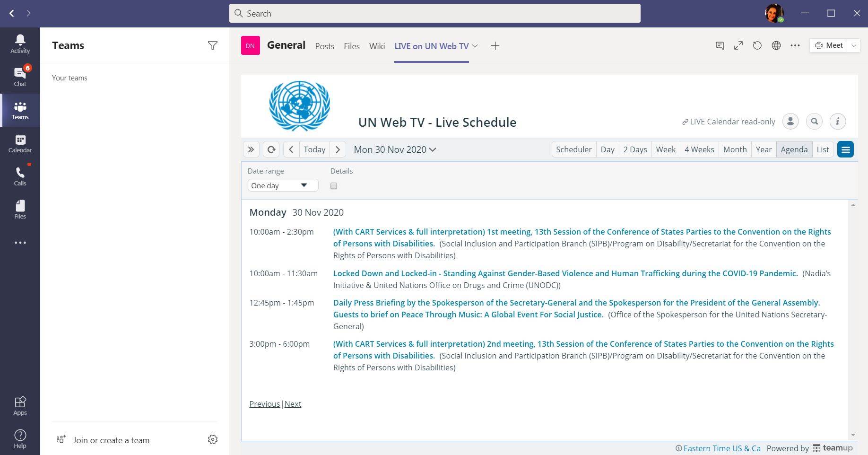Click the DN team avatar
868x455 pixels.
[x=251, y=45]
